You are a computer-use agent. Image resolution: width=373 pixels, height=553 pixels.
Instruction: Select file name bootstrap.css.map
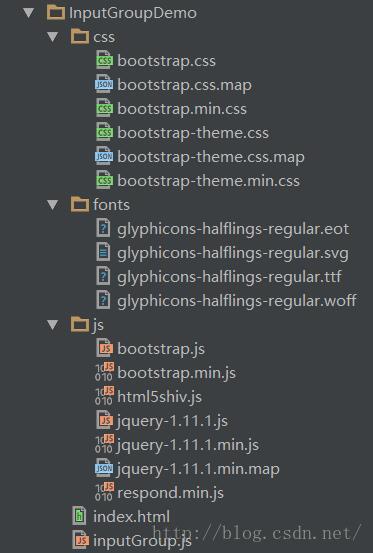pyautogui.click(x=184, y=85)
